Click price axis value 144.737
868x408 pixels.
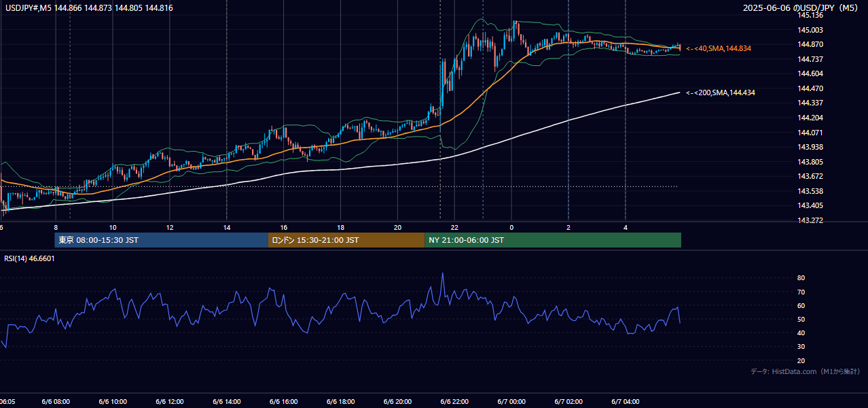click(x=810, y=59)
